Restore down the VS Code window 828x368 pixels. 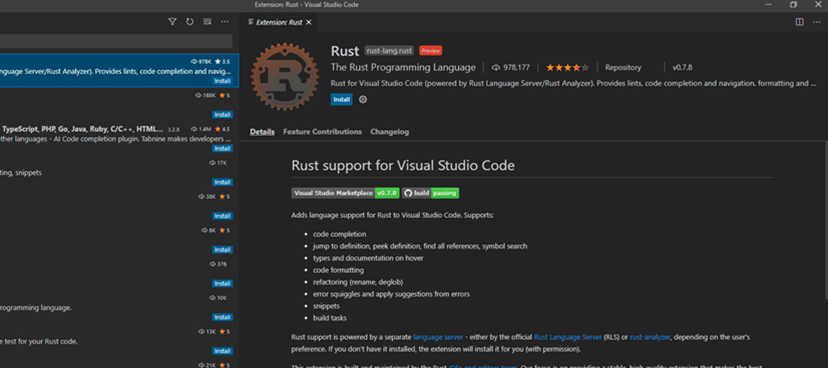793,5
